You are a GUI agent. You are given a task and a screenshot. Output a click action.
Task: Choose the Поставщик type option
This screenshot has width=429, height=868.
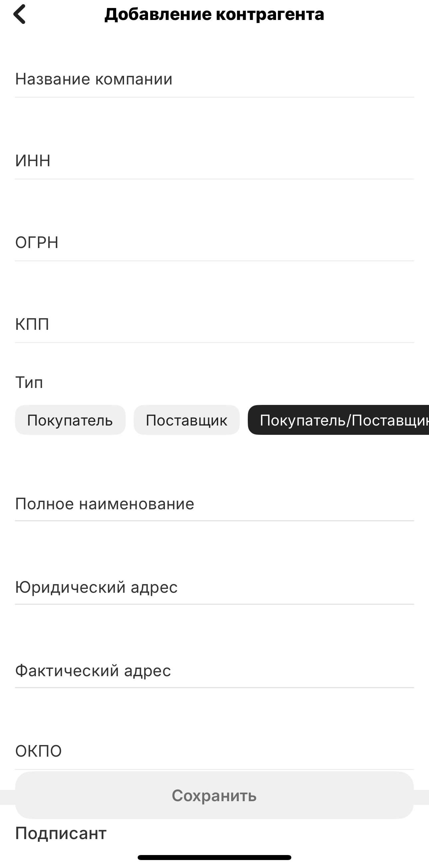[x=186, y=420]
